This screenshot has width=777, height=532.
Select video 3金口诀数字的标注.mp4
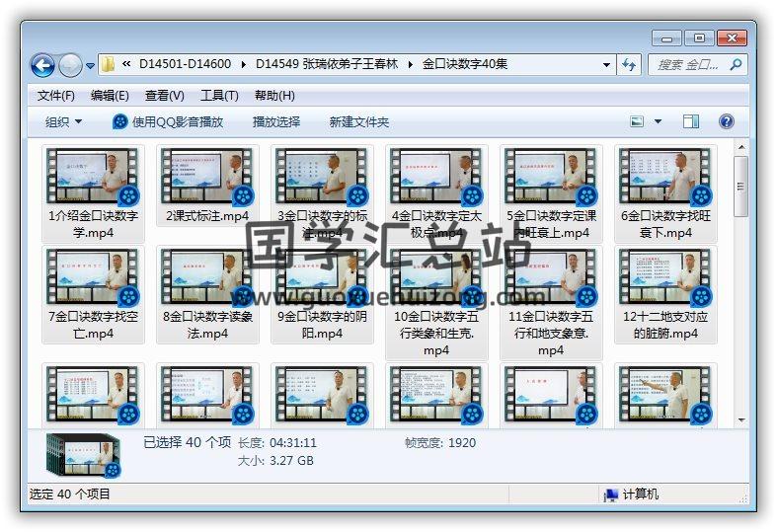coord(322,193)
